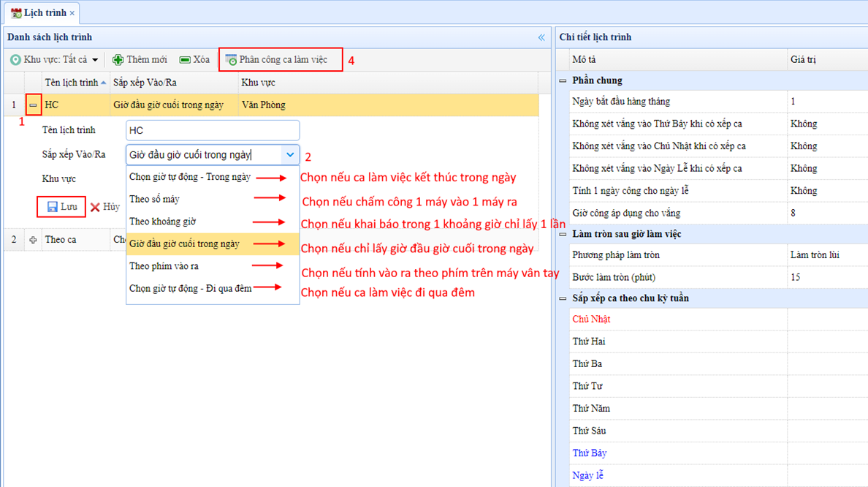The image size is (868, 487).
Task: Click the Thêm mới button
Action: pyautogui.click(x=140, y=60)
